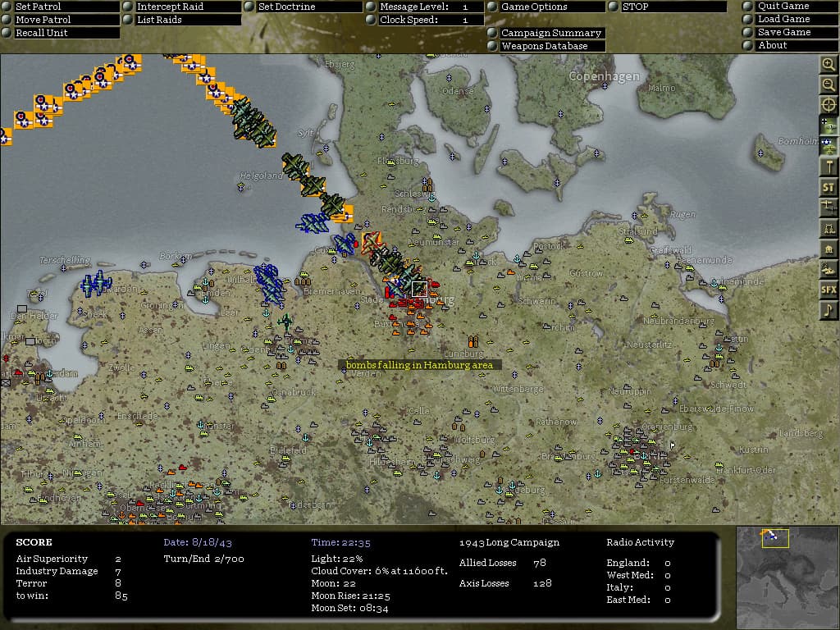This screenshot has width=840, height=630.
Task: Click the 'Time: 22:35' readout
Action: pyautogui.click(x=340, y=542)
